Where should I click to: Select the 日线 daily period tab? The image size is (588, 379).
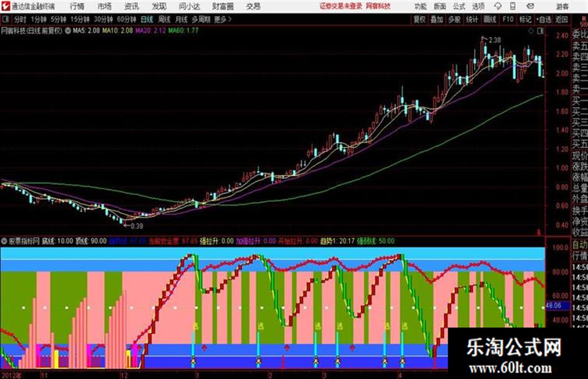click(x=147, y=19)
